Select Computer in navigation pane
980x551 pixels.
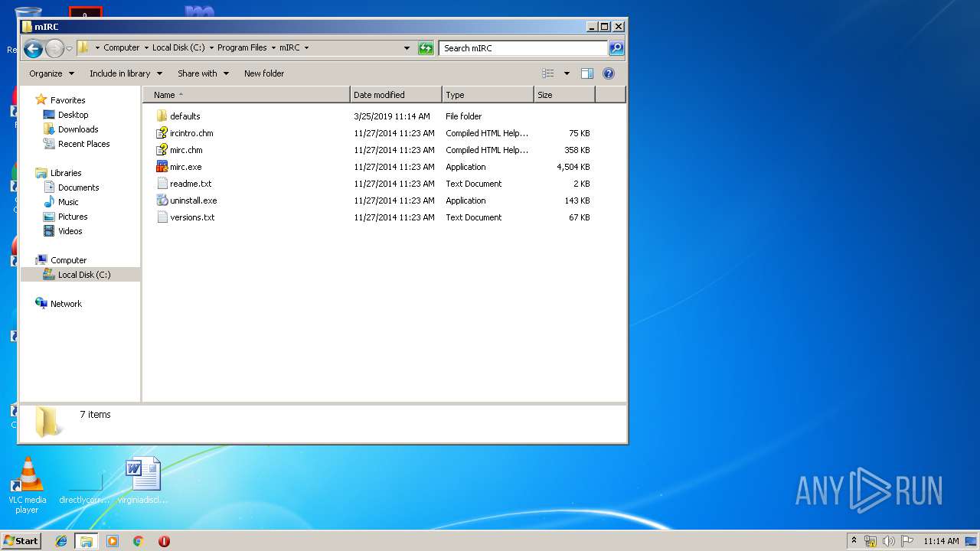[x=68, y=260]
